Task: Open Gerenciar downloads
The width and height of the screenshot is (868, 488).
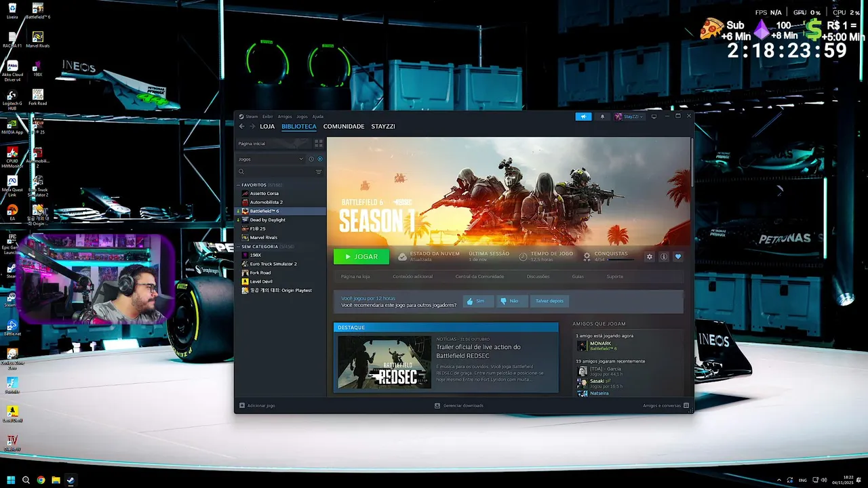Action: 459,405
